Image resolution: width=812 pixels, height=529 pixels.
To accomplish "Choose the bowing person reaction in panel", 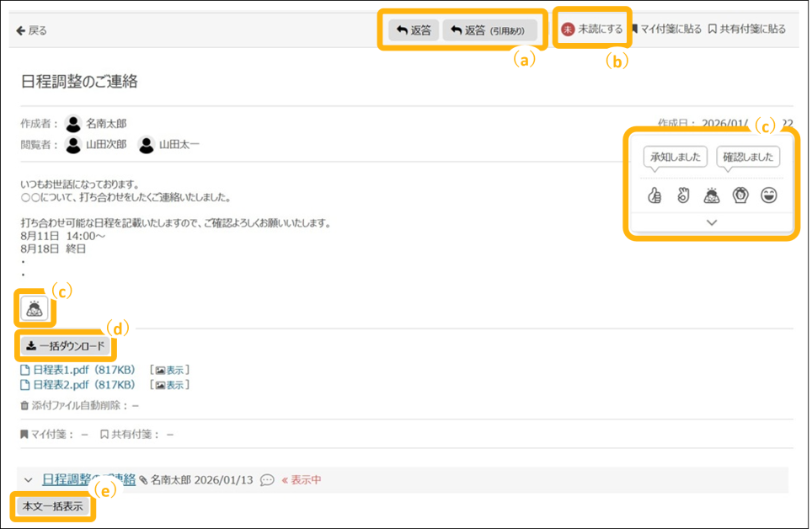I will coord(712,196).
